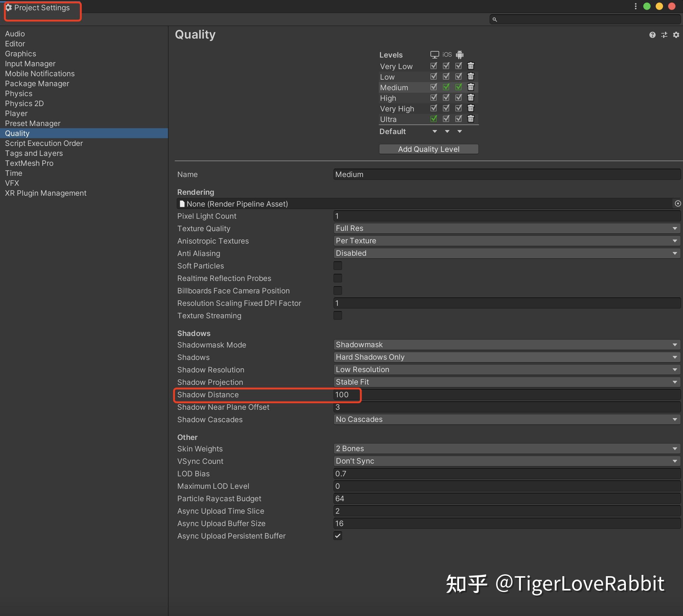The height and width of the screenshot is (616, 683).
Task: Delete the Very Low quality level
Action: (x=471, y=66)
